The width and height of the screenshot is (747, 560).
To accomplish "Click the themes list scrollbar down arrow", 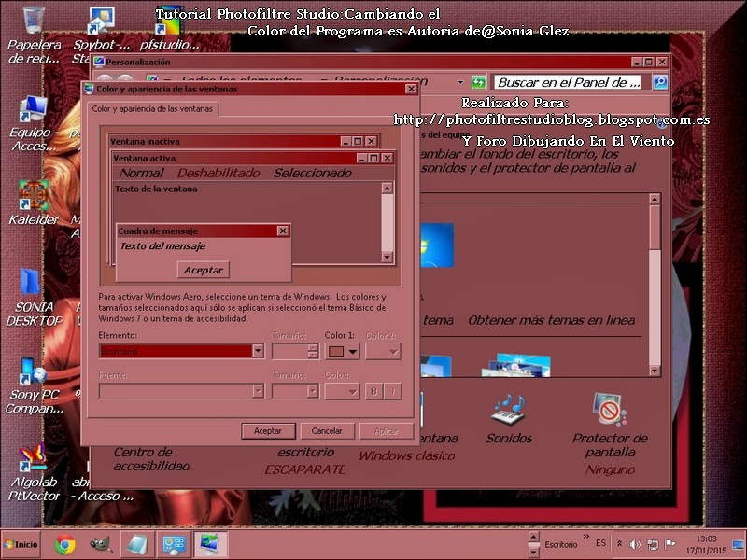I will (655, 371).
